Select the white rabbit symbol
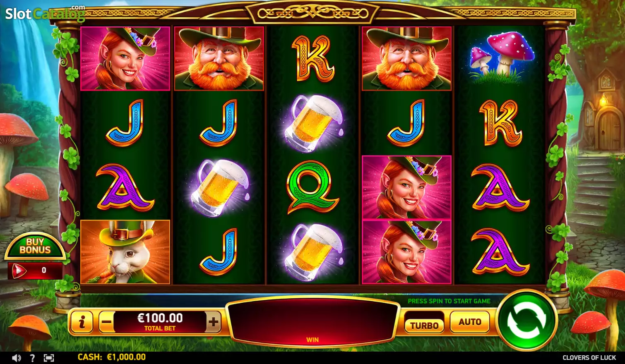This screenshot has height=364, width=625. tap(125, 252)
